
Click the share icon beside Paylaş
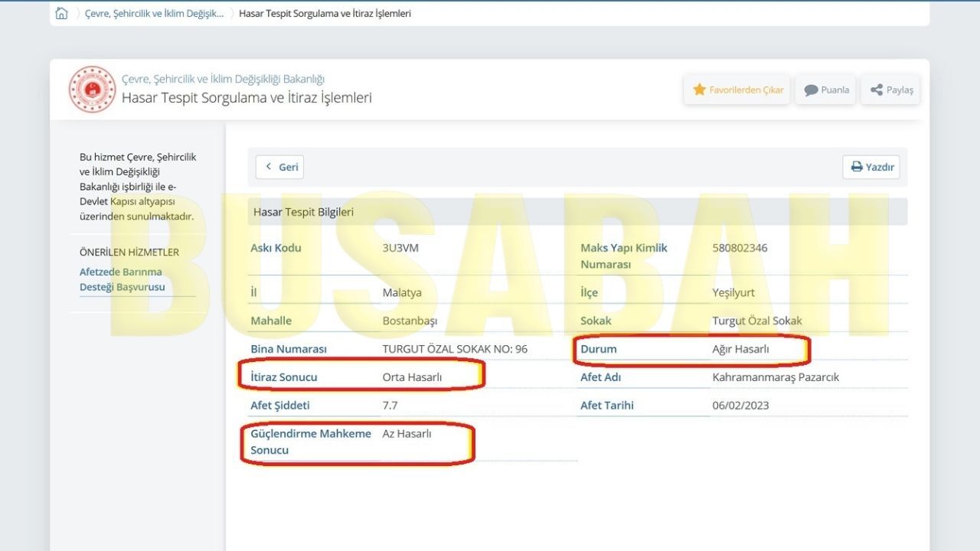coord(877,90)
